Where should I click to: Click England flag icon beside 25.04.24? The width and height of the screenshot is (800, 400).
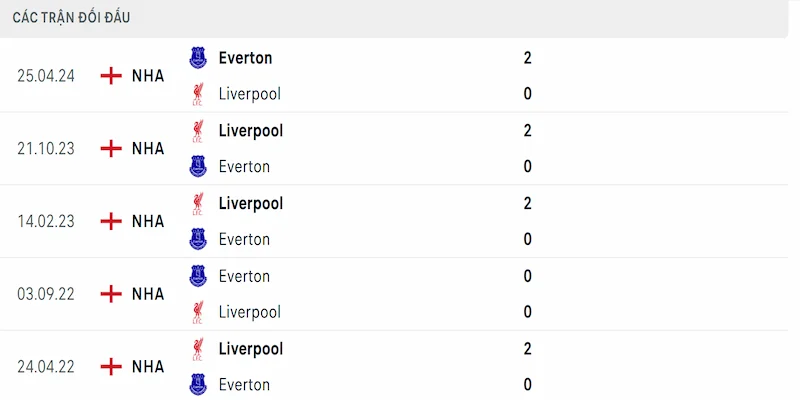(111, 76)
